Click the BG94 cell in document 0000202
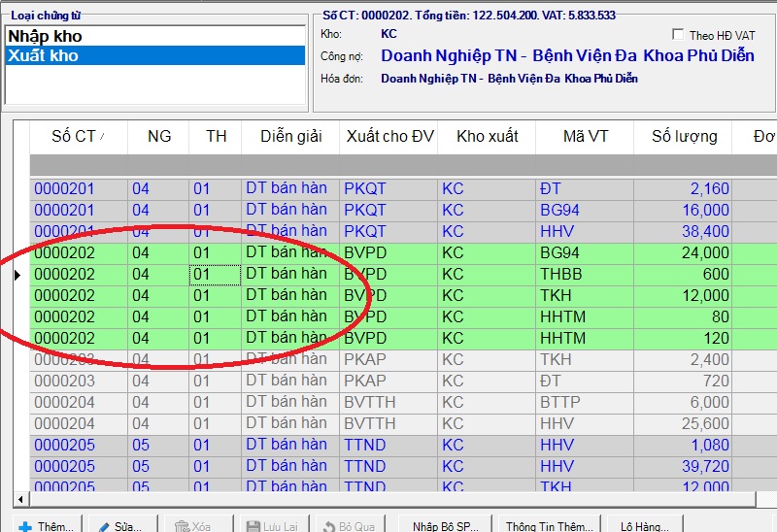The height and width of the screenshot is (532, 777). (x=586, y=253)
